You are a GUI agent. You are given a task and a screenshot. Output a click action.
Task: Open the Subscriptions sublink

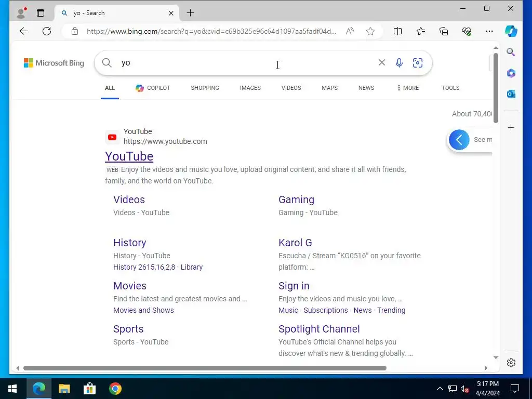pos(325,310)
